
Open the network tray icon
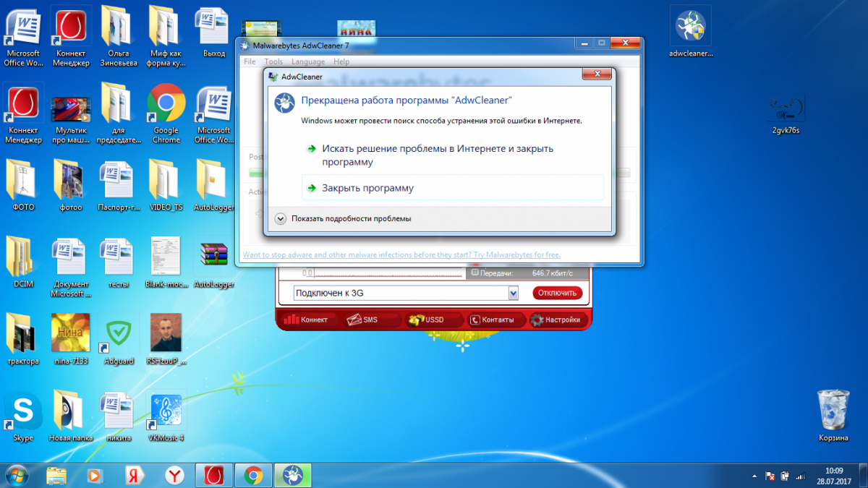point(786,476)
